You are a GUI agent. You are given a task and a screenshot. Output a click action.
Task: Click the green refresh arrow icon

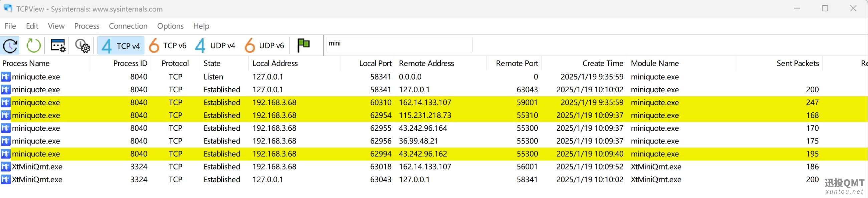point(33,45)
